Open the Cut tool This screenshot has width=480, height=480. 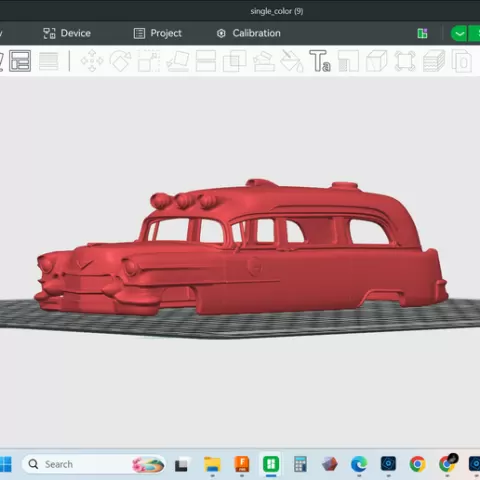(x=206, y=61)
